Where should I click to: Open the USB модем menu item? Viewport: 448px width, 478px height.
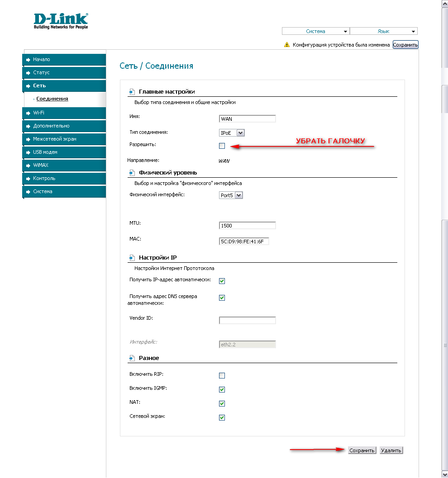[x=64, y=152]
